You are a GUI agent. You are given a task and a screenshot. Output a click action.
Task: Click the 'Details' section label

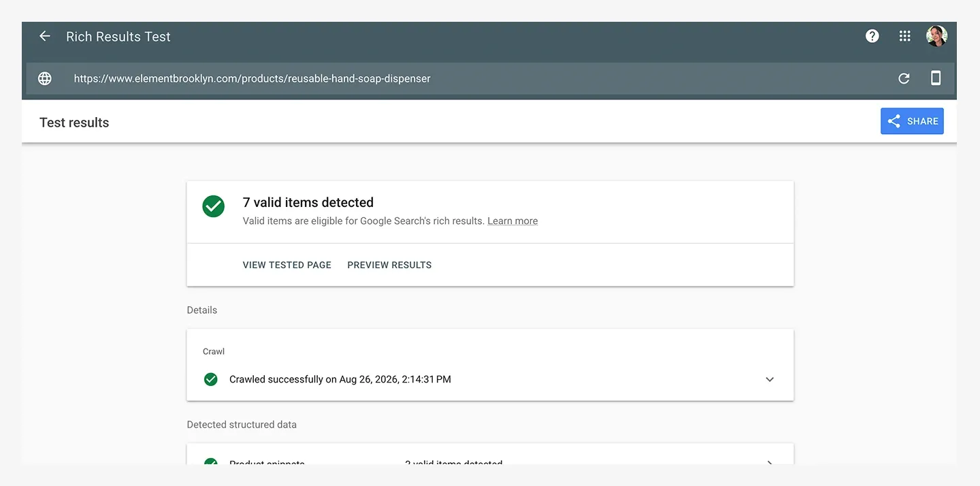point(202,310)
